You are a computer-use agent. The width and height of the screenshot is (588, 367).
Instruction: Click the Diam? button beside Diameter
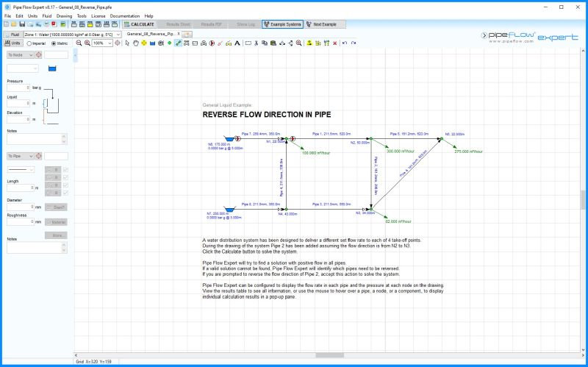[x=56, y=207]
